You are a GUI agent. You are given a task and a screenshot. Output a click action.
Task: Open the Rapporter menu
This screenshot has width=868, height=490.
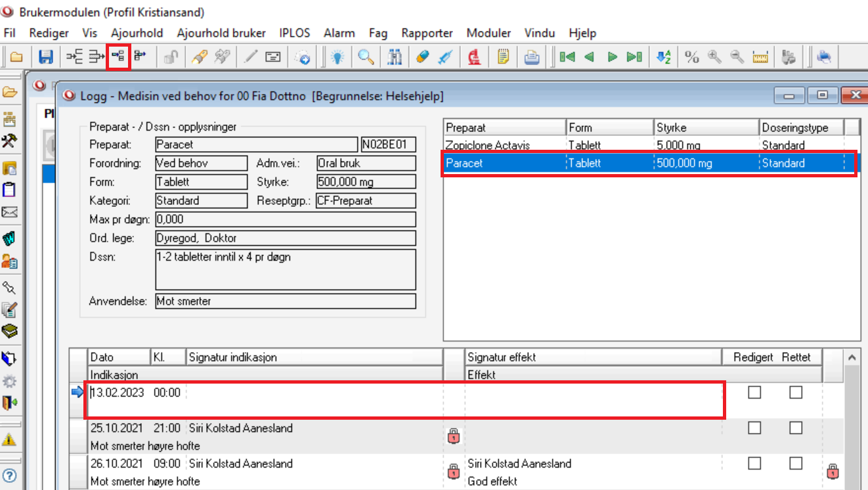point(427,33)
